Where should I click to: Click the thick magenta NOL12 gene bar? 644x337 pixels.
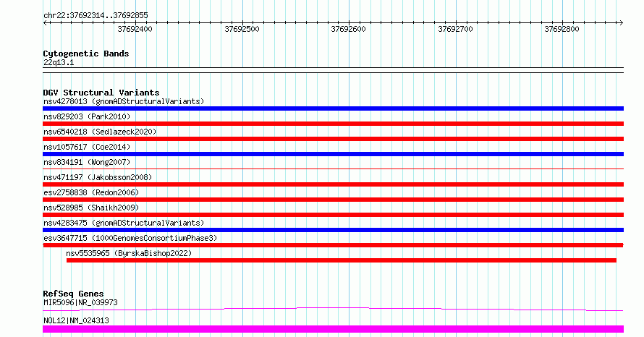point(333,329)
